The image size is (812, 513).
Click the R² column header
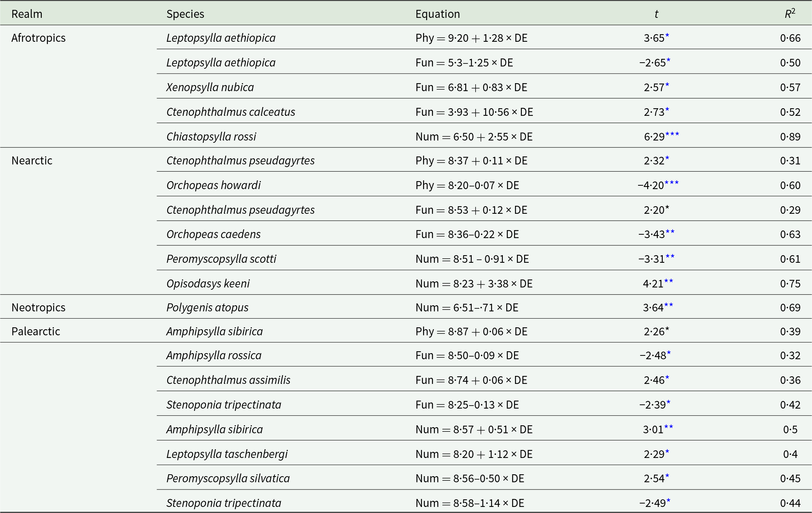click(790, 13)
